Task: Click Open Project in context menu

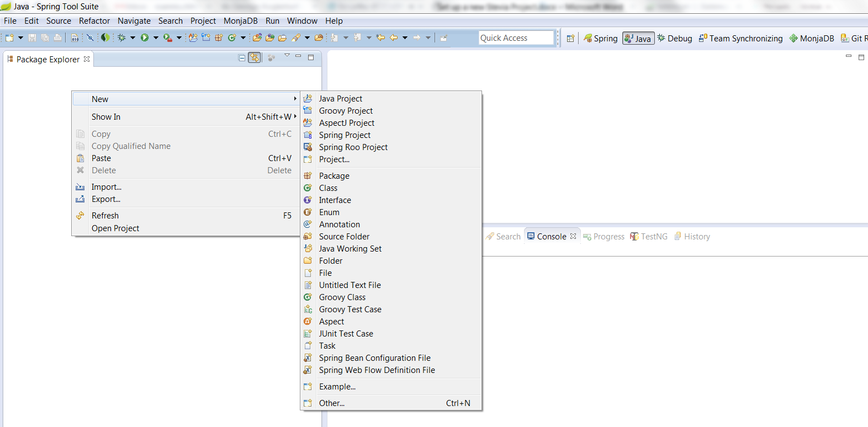Action: click(x=186, y=228)
